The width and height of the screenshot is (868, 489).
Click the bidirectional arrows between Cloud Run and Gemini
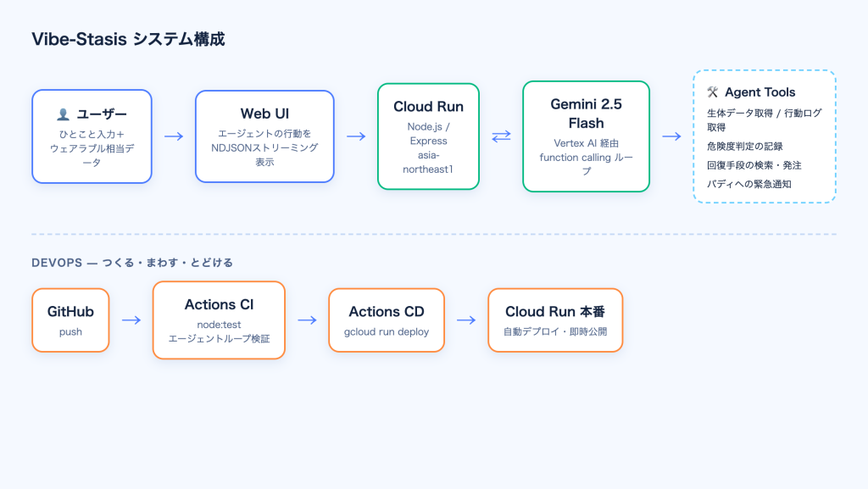pos(501,136)
